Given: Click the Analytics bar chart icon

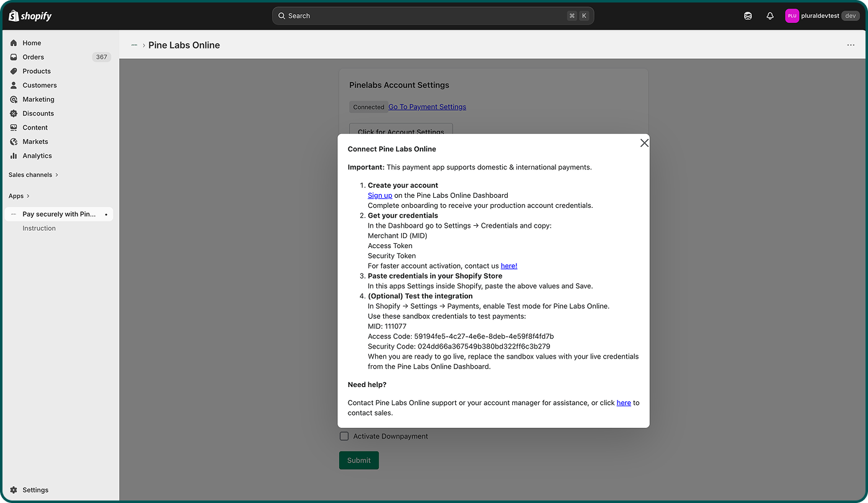Looking at the screenshot, I should (x=14, y=156).
